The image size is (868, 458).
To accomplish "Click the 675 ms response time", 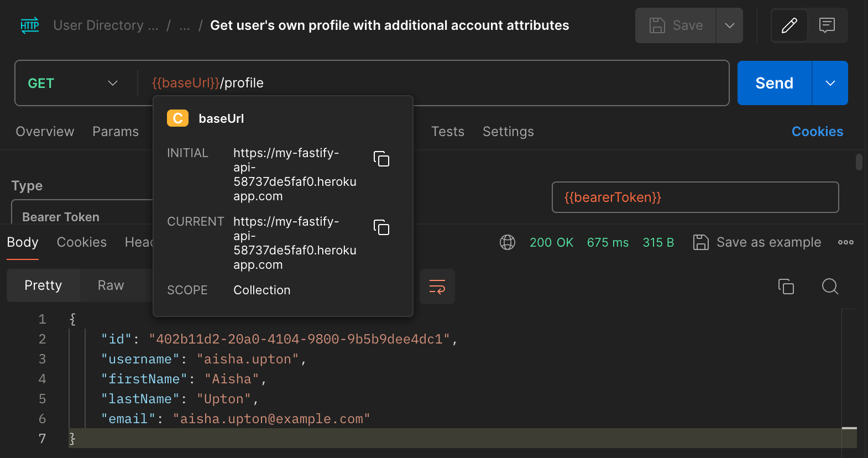I will pyautogui.click(x=608, y=242).
